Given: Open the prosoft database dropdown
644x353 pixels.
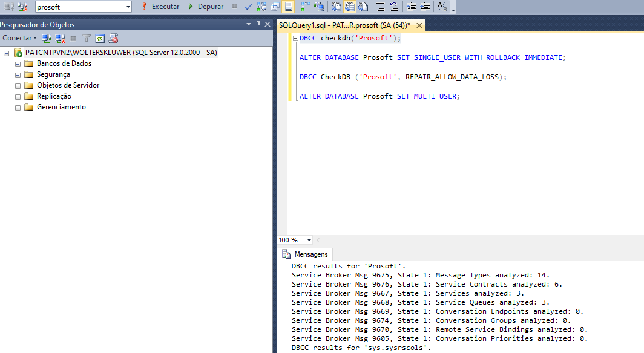Looking at the screenshot, I should tap(128, 7).
